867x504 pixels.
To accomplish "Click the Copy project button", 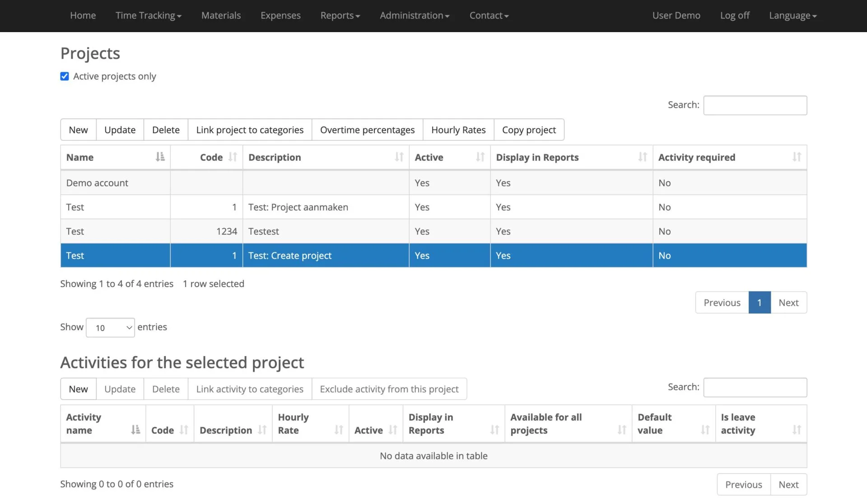I will (x=529, y=130).
